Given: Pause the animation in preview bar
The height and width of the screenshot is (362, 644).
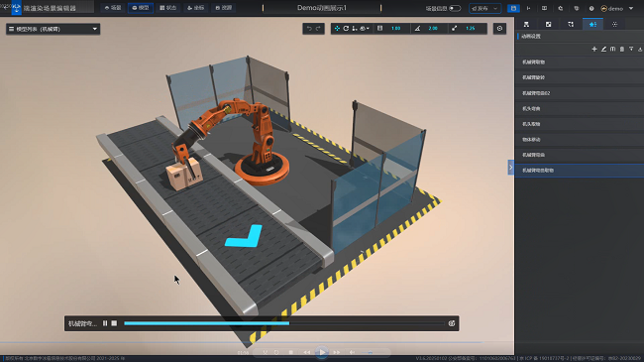Looking at the screenshot, I should tap(105, 323).
